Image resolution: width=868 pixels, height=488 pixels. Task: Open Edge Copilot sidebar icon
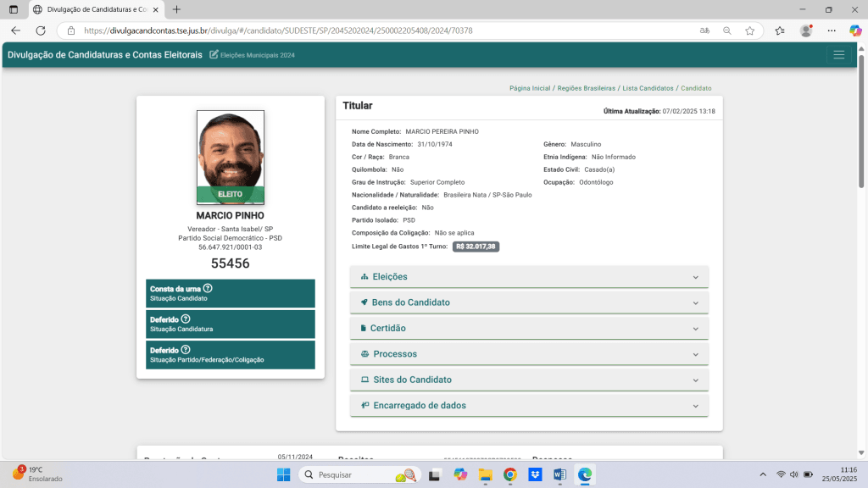(x=855, y=30)
